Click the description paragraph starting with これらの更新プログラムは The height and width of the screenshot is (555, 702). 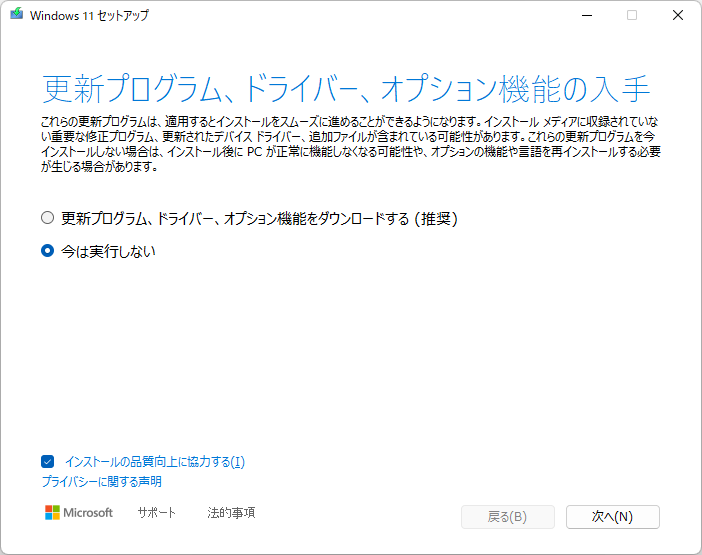point(351,144)
